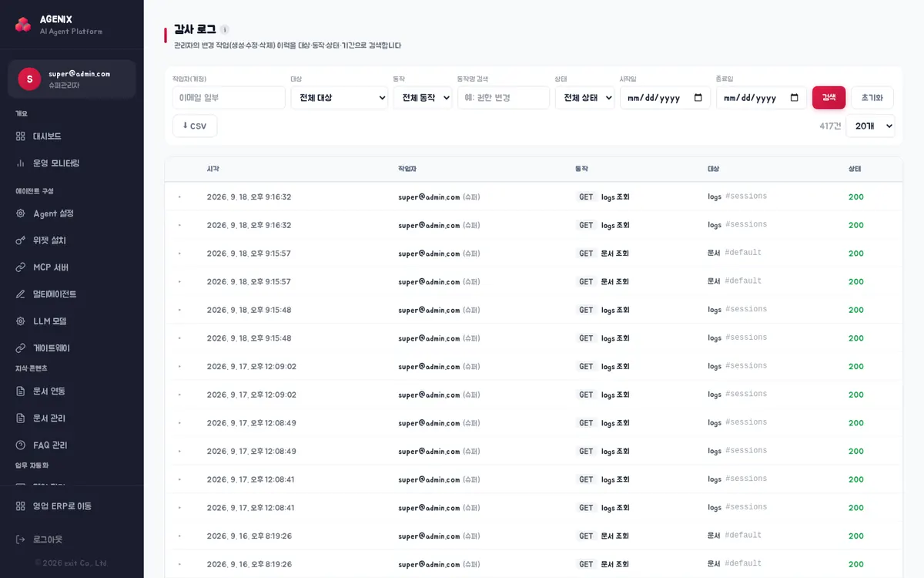
Task: Open the 문서 관리 menu item
Action: coord(72,418)
